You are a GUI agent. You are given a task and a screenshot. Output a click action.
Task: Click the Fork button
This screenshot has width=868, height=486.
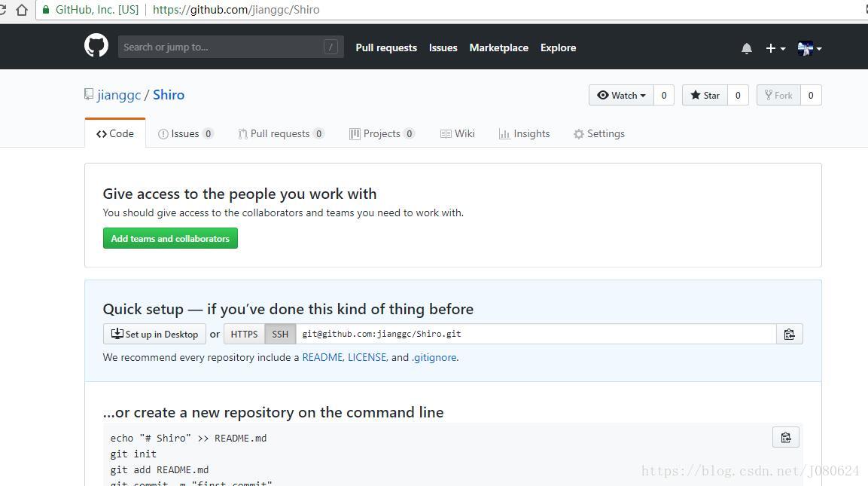pos(778,95)
